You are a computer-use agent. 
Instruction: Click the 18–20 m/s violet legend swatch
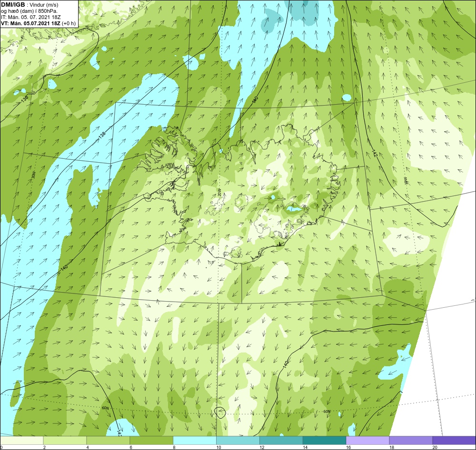[x=411, y=440]
